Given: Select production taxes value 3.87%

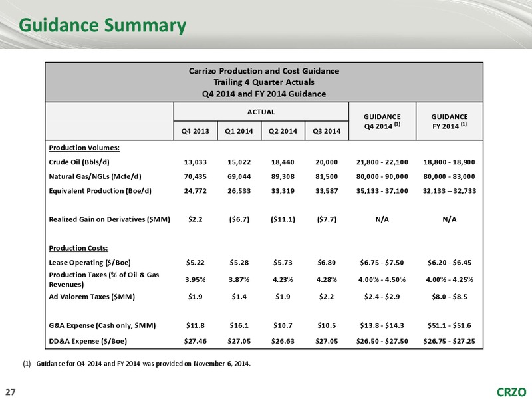Looking at the screenshot, I should pos(239,279).
